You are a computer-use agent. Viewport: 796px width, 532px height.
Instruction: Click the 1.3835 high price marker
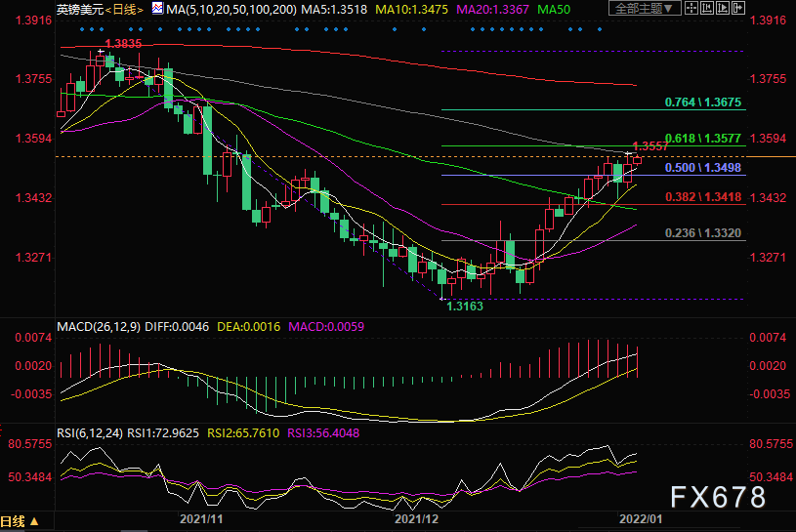[x=123, y=44]
